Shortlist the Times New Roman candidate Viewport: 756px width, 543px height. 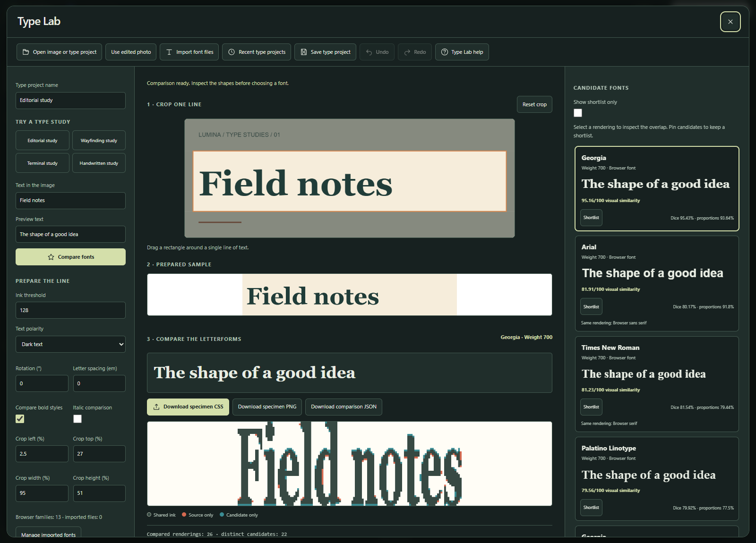591,407
